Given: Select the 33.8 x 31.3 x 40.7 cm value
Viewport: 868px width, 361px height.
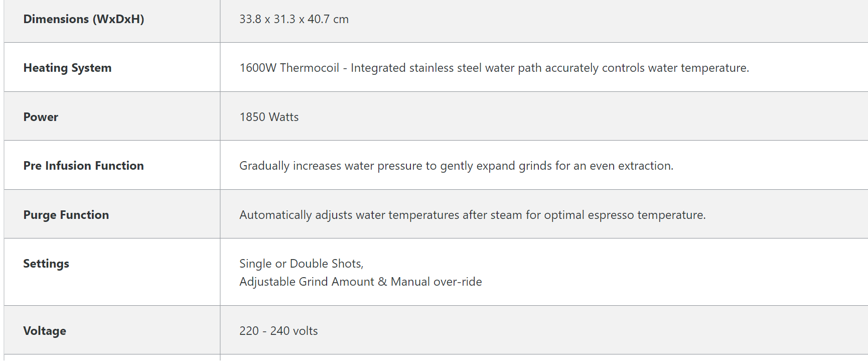Looking at the screenshot, I should tap(294, 19).
